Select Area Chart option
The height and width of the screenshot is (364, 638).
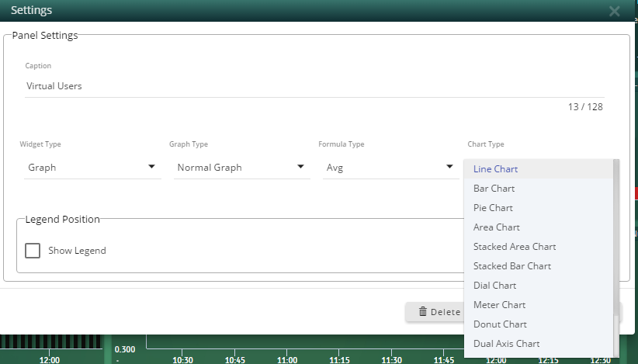point(539,227)
